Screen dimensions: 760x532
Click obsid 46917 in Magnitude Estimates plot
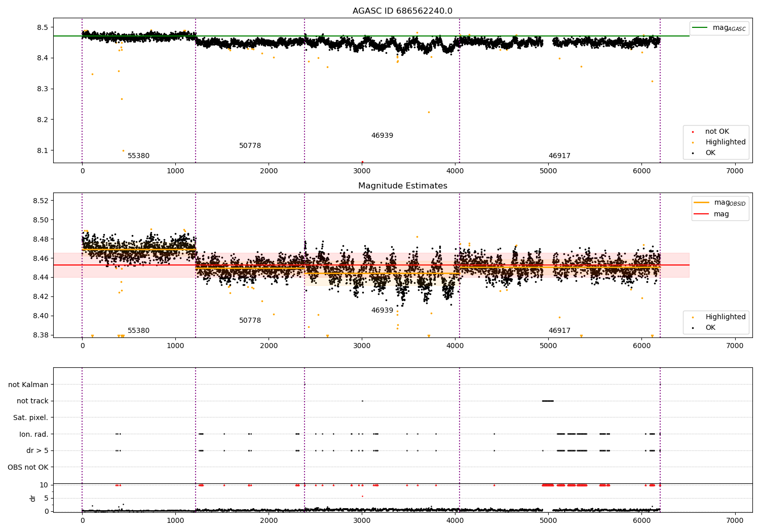tap(559, 331)
